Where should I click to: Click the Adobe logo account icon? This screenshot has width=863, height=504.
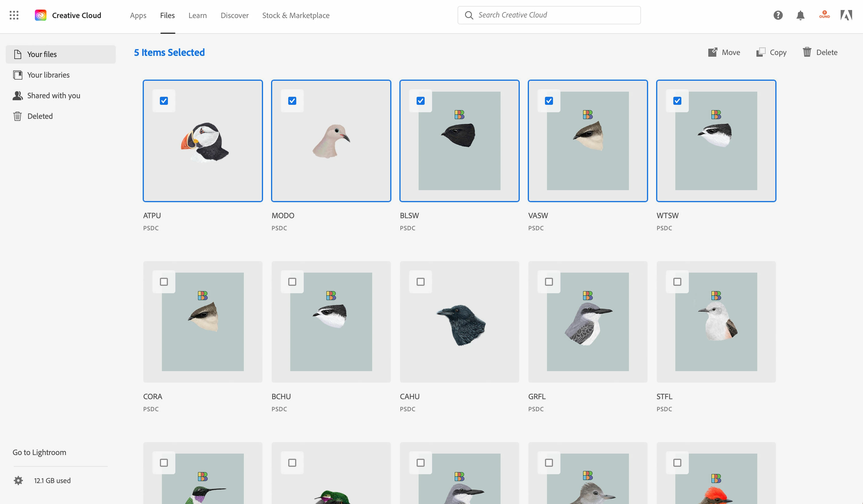coord(846,15)
